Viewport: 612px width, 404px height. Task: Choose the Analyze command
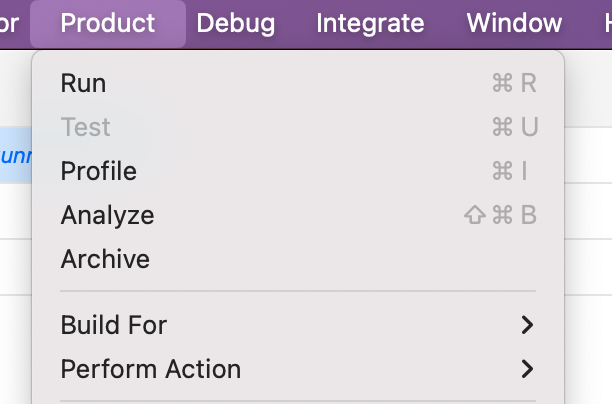[298, 215]
